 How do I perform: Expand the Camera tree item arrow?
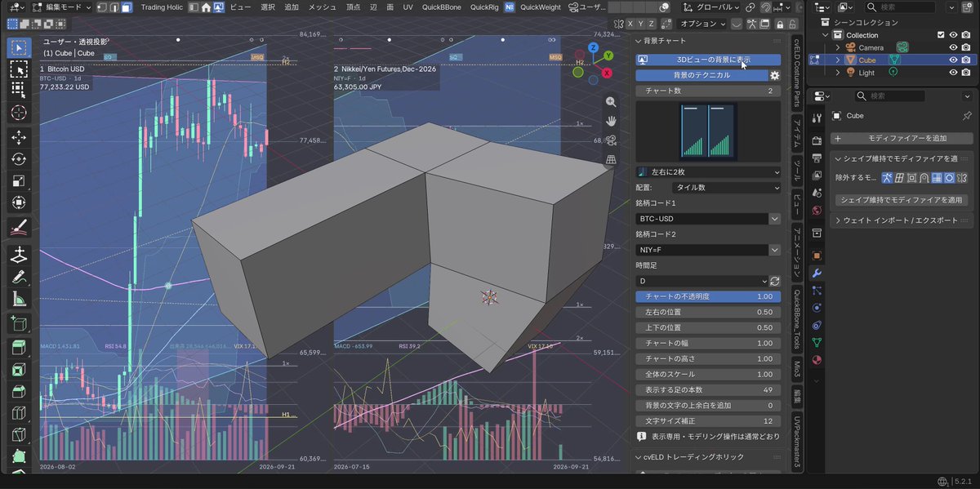click(837, 47)
